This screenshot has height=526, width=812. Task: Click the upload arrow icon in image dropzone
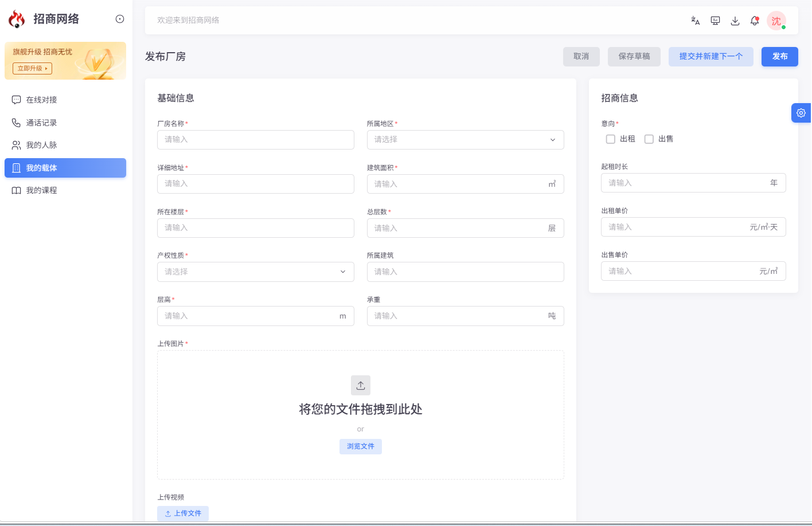[x=361, y=385]
